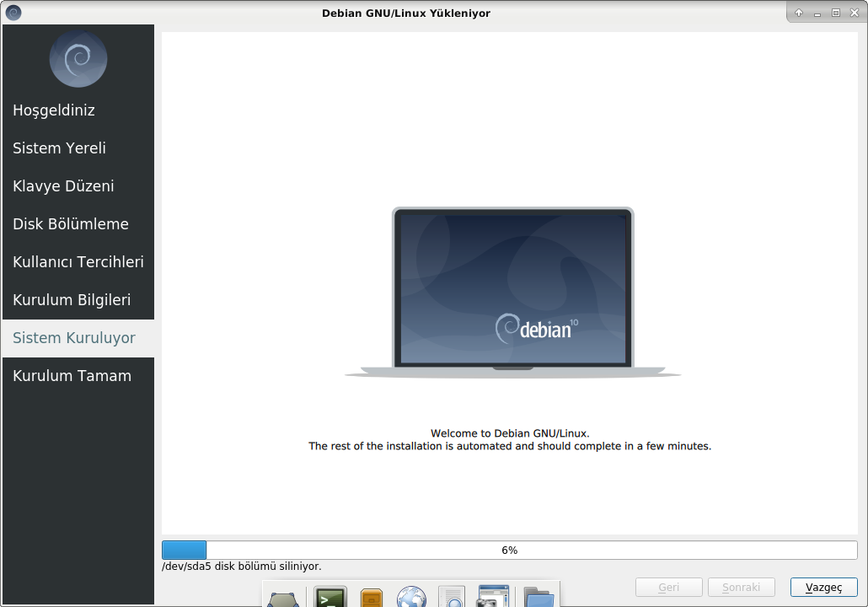Maximize the installer window
Image resolution: width=868 pixels, height=607 pixels.
pyautogui.click(x=836, y=13)
